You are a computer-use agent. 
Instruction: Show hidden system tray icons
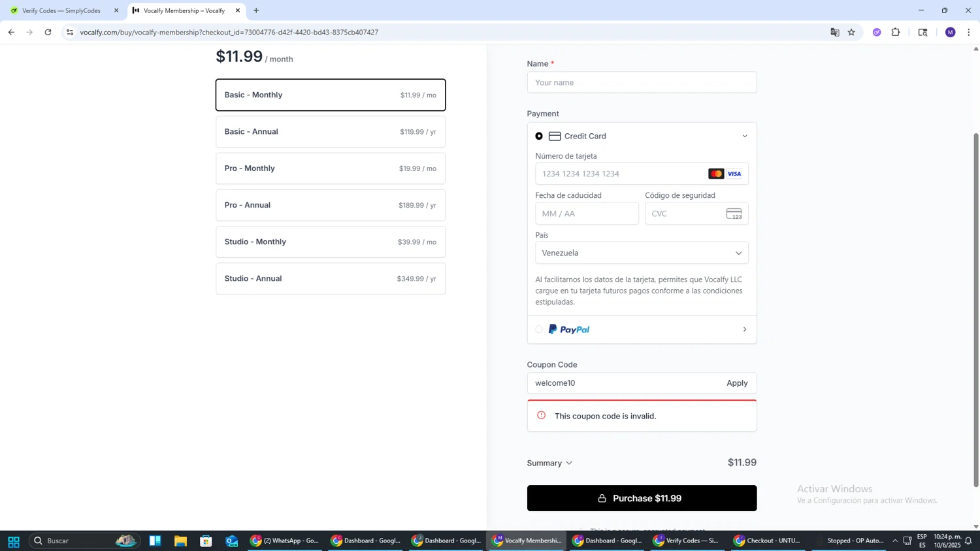[x=895, y=541]
